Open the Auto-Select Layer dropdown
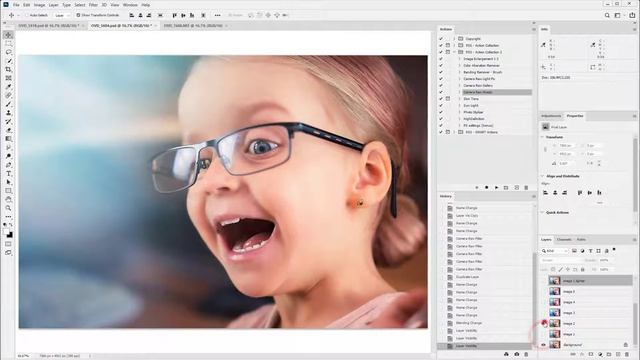This screenshot has width=640, height=360. click(x=62, y=15)
